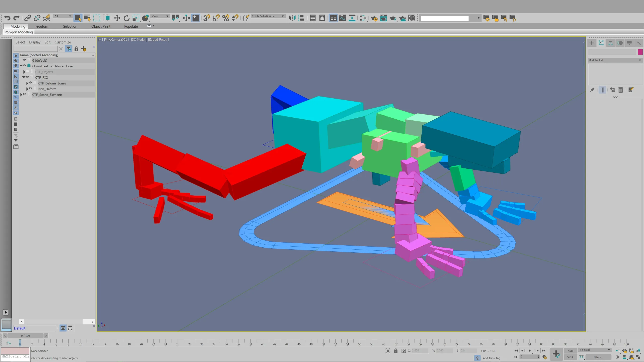Toggle 3D Snaps icon
The image size is (644, 362).
click(207, 18)
